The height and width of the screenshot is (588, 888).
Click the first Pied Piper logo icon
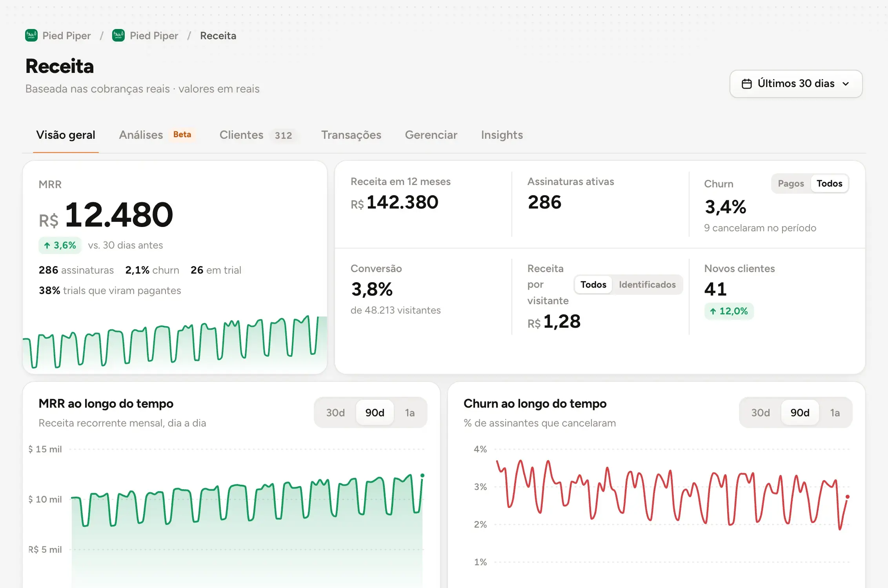tap(31, 36)
